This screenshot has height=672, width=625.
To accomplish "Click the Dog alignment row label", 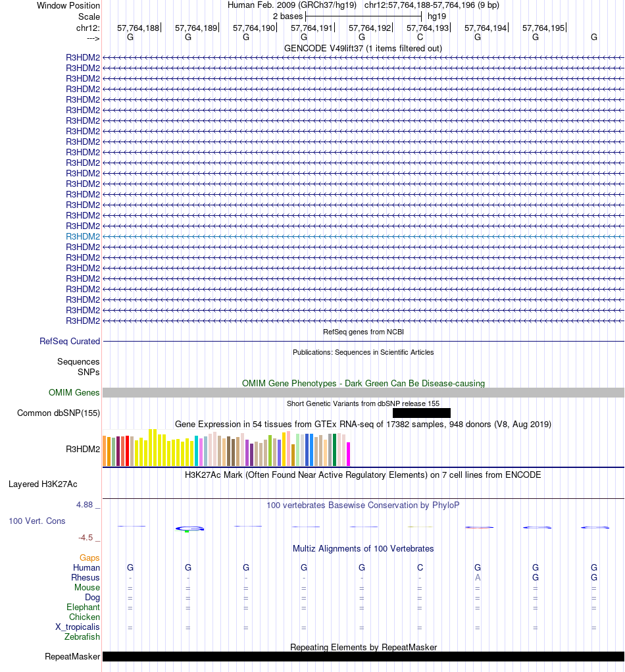I will tap(92, 597).
